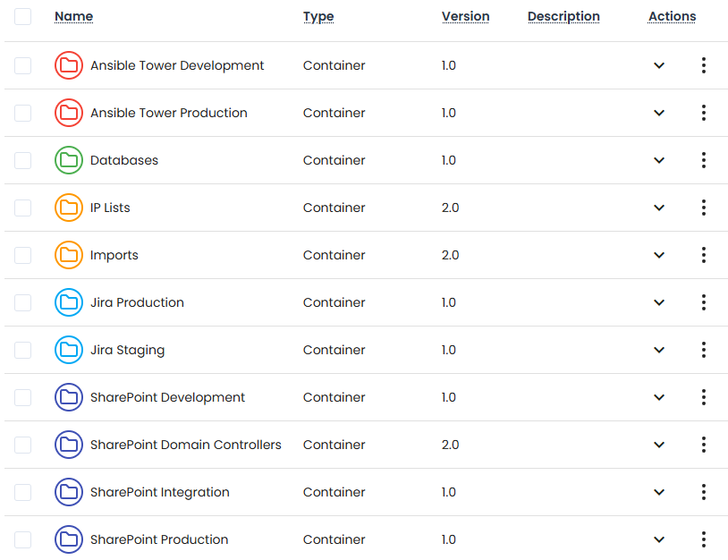The image size is (728, 560).
Task: Sort the table by the Name column
Action: pos(73,16)
